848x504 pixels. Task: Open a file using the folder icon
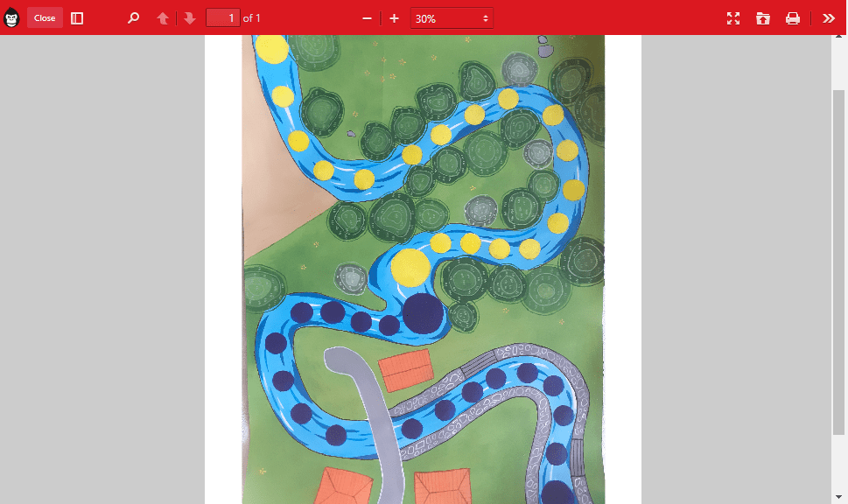(x=762, y=17)
